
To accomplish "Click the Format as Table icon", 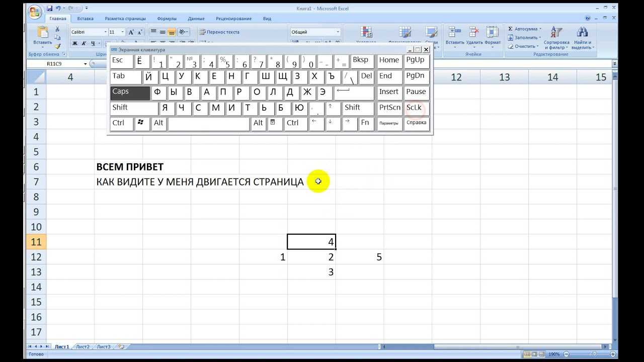I will point(405,33).
